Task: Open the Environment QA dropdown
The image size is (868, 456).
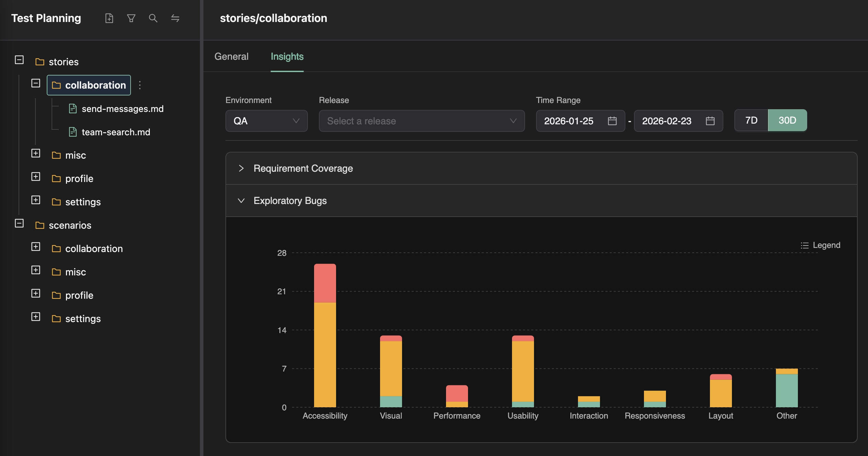Action: tap(266, 121)
